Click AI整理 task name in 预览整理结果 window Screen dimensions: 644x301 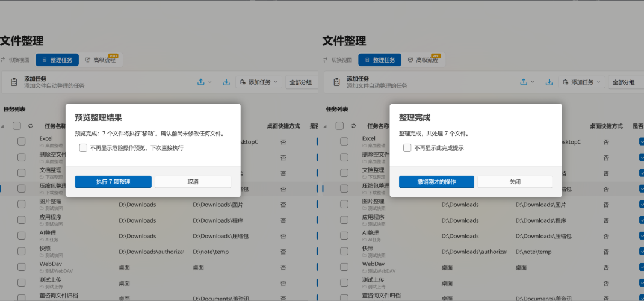[48, 233]
